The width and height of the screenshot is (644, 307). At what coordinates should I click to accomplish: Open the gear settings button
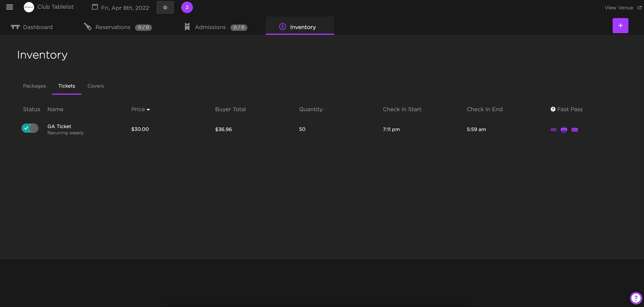(x=165, y=8)
